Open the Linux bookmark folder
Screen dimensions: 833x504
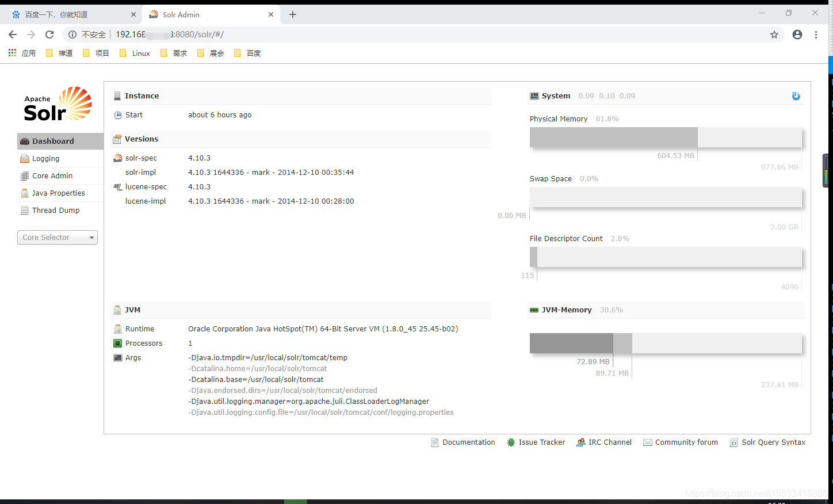pos(134,53)
